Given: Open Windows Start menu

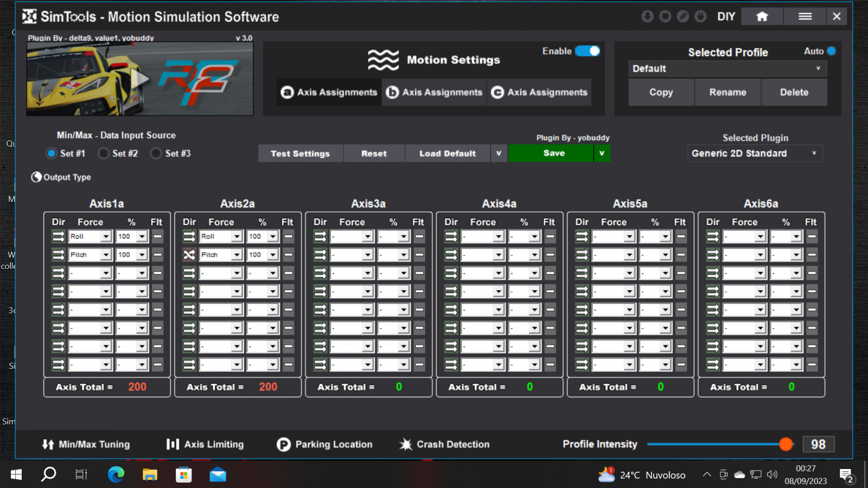Looking at the screenshot, I should [16, 475].
